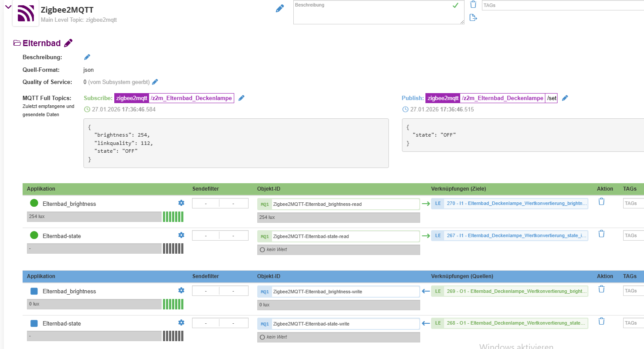This screenshot has height=349, width=644.
Task: Edit the Elternbad folder name pencil
Action: coord(68,43)
